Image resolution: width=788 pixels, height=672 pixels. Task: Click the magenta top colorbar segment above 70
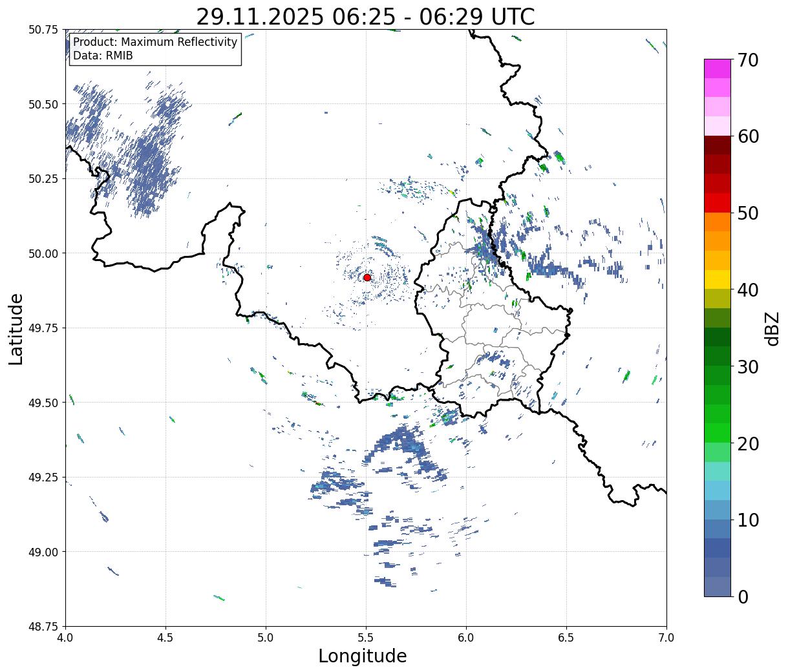717,68
